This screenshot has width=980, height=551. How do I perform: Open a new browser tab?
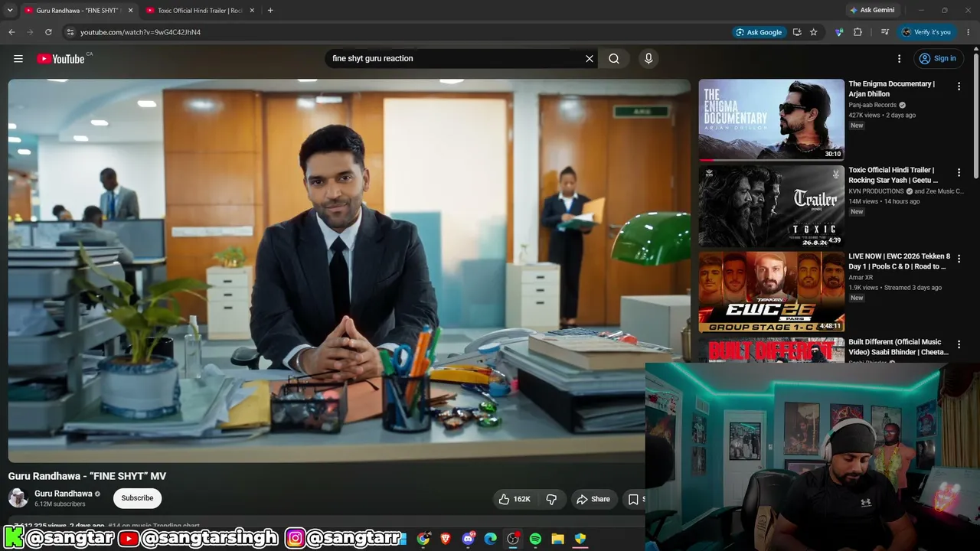pos(270,11)
